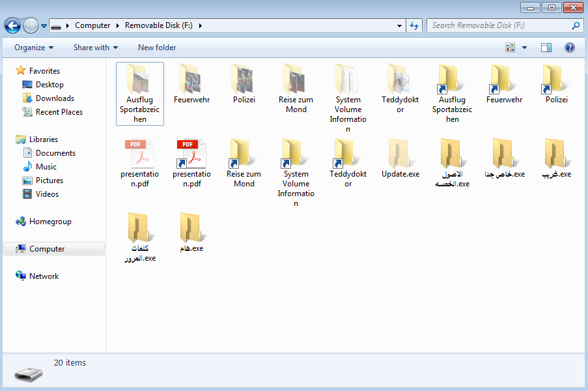Select the Polizei shortcut folder icon
This screenshot has height=391, width=588.
556,80
